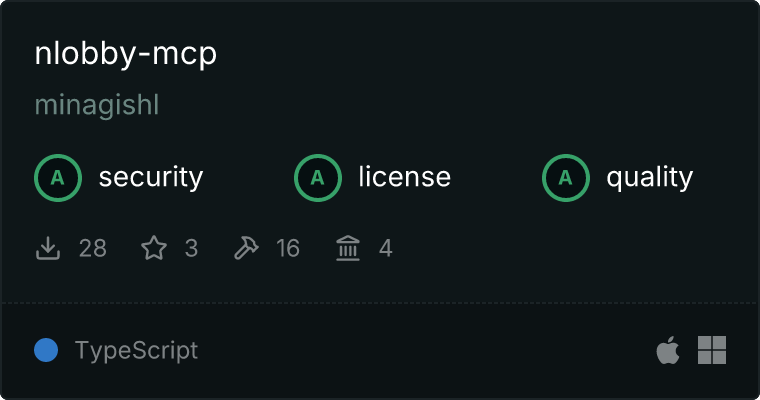This screenshot has height=400, width=760.
Task: Click the count 4 beside bank icon
Action: pos(385,248)
